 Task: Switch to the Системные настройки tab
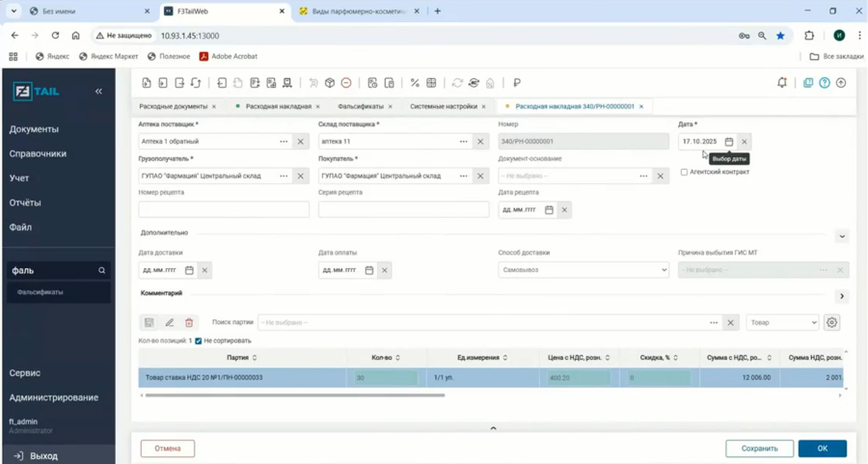click(443, 106)
